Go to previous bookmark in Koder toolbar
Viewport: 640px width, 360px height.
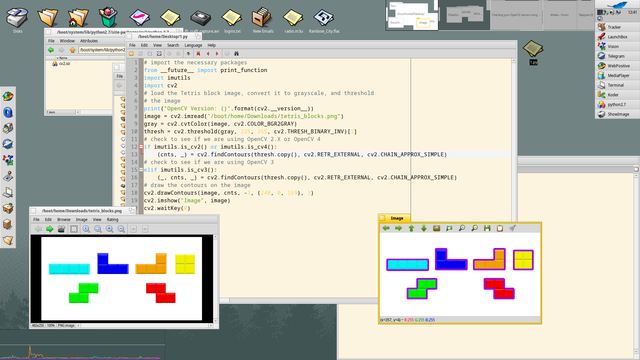point(208,54)
